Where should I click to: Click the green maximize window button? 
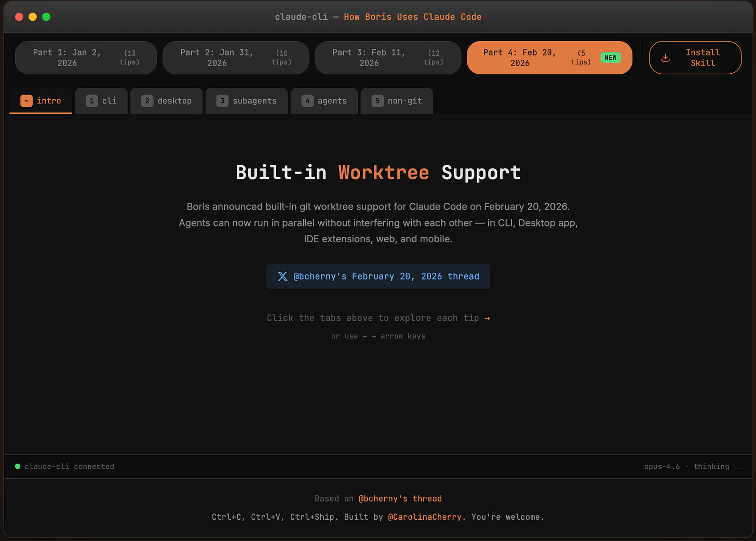(46, 17)
